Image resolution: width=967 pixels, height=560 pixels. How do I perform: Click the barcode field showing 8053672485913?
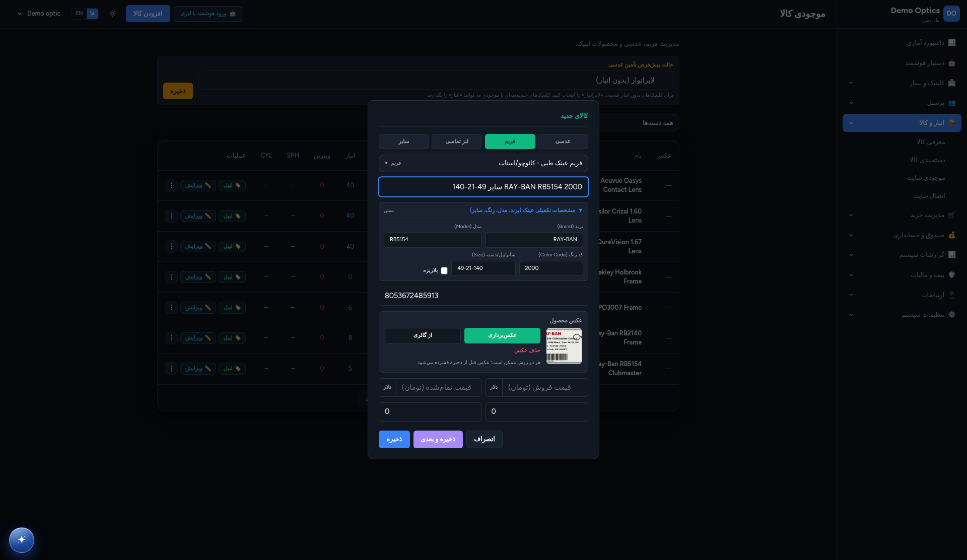[x=483, y=296]
